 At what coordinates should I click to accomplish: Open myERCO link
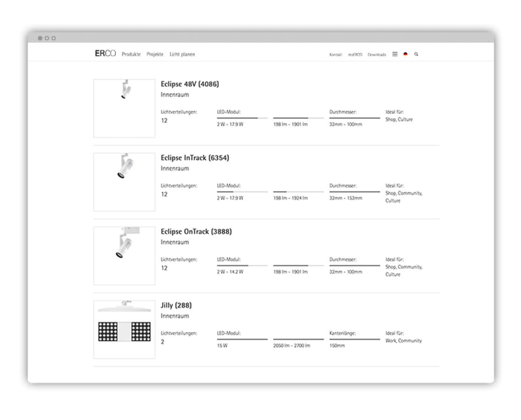coord(355,55)
